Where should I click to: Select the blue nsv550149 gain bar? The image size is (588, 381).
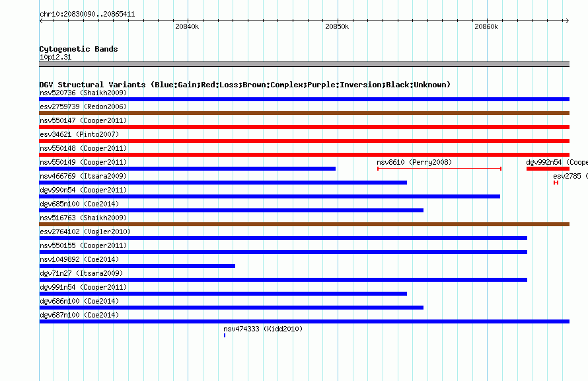pyautogui.click(x=187, y=169)
